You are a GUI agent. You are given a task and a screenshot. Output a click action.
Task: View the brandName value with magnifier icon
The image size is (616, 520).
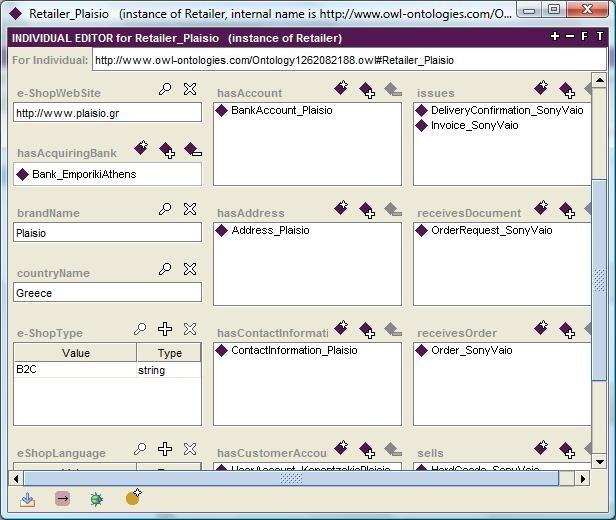tap(165, 209)
